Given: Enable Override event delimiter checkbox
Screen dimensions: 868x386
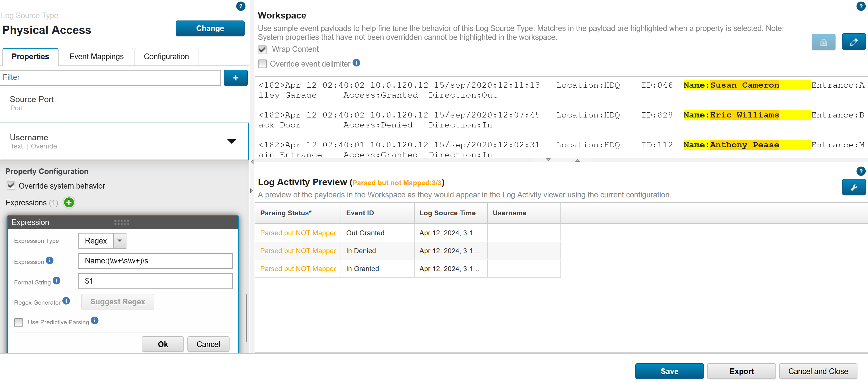Looking at the screenshot, I should pos(262,64).
